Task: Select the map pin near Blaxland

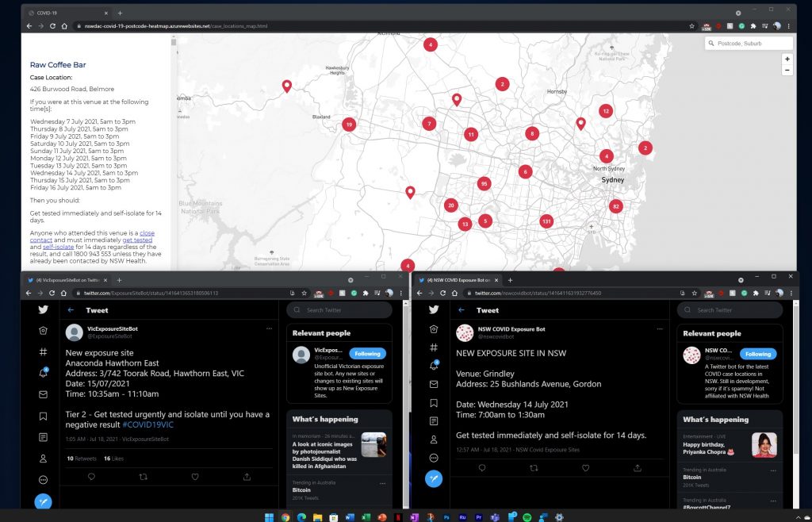Action: pyautogui.click(x=287, y=86)
